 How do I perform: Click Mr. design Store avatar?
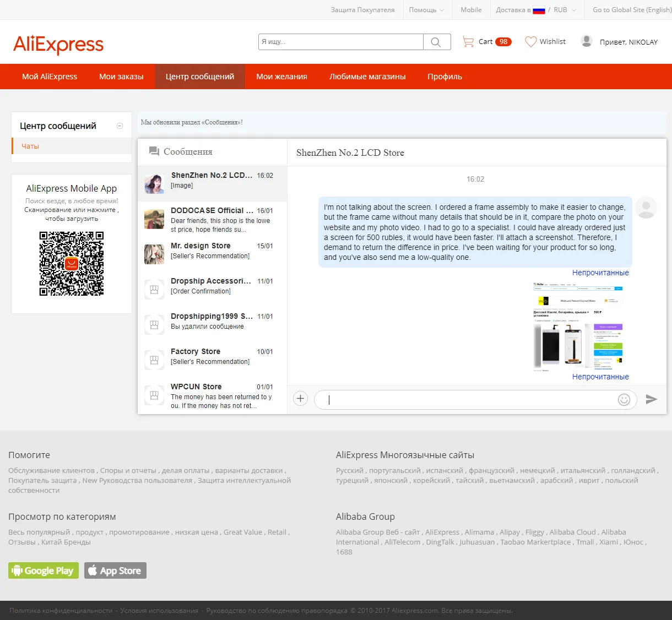(x=154, y=254)
